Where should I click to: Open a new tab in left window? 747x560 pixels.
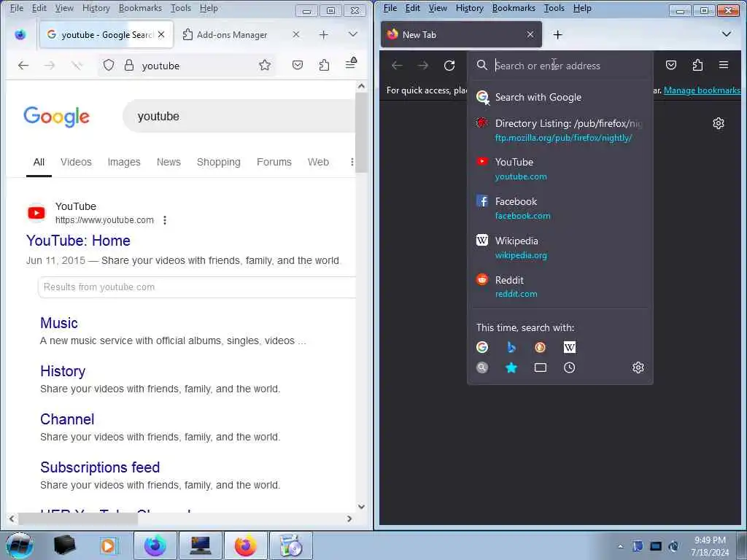(x=323, y=35)
